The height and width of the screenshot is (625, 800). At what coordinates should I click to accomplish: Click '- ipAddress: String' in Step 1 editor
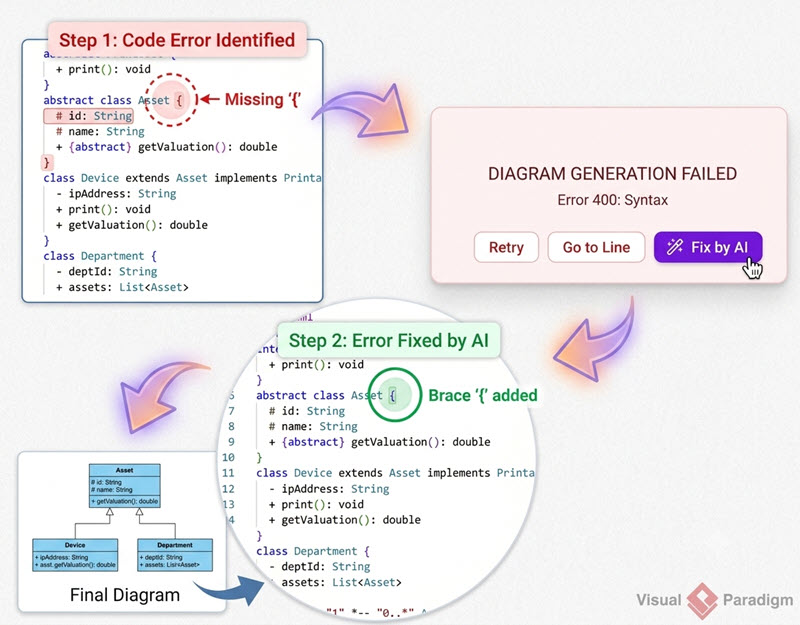click(x=116, y=194)
